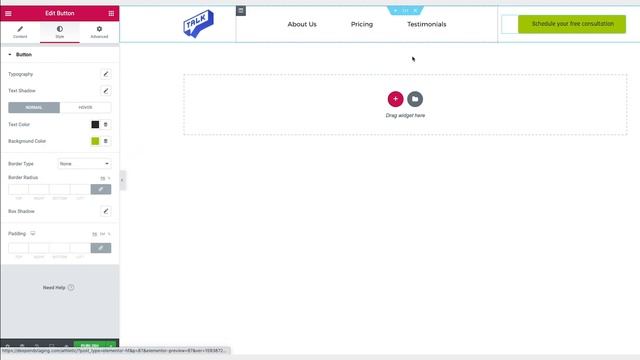This screenshot has width=640, height=360.
Task: Edit the Box Shadow settings
Action: (x=106, y=211)
